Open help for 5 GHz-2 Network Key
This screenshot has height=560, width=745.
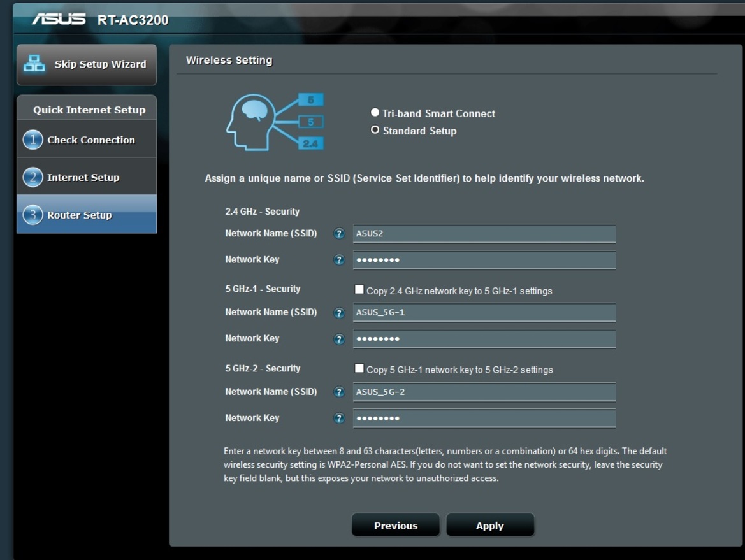click(339, 418)
